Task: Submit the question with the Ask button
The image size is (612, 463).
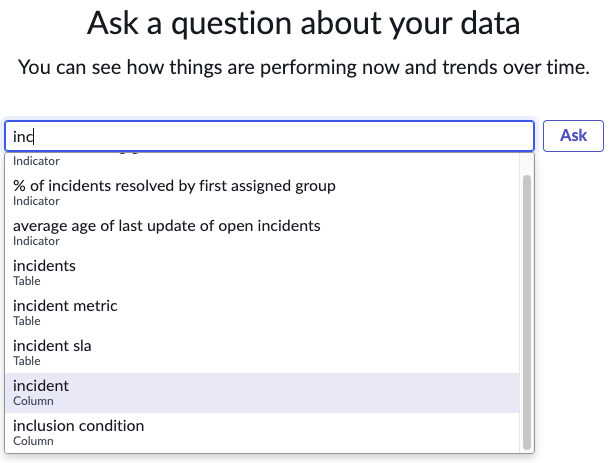Action: (x=573, y=136)
